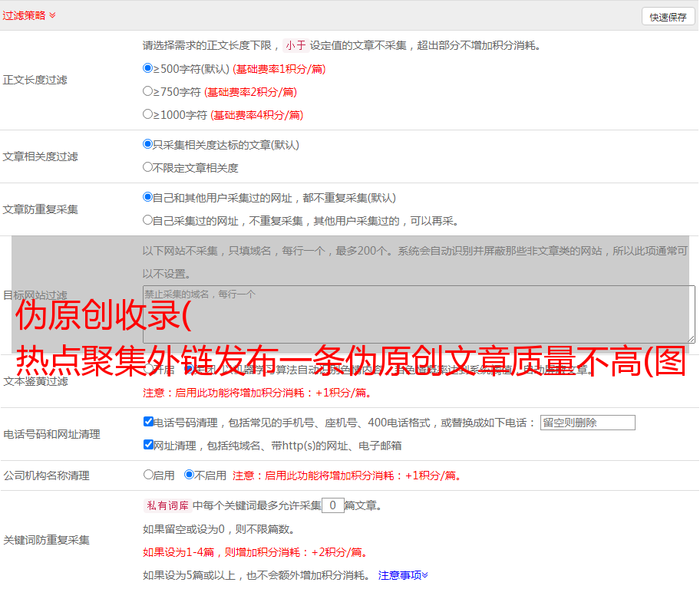
Task: Choose 自己采集过的网址，不重复采集 option
Action: pos(148,220)
